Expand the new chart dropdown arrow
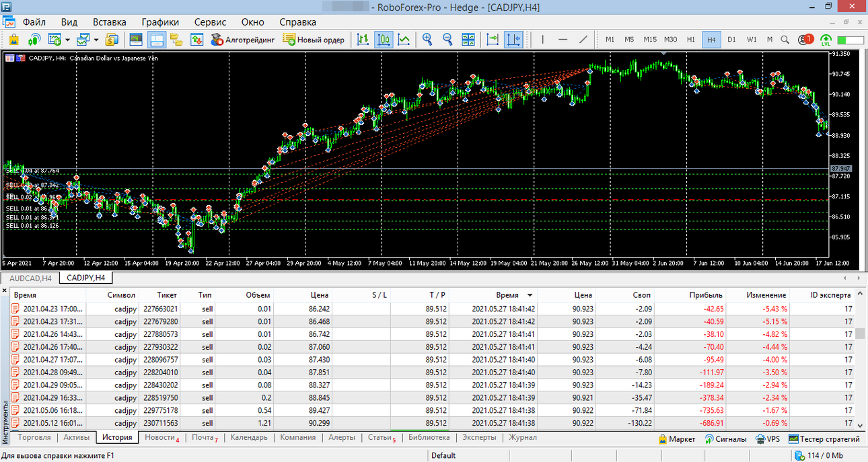Viewport: 868px width, 462px height. pyautogui.click(x=69, y=40)
